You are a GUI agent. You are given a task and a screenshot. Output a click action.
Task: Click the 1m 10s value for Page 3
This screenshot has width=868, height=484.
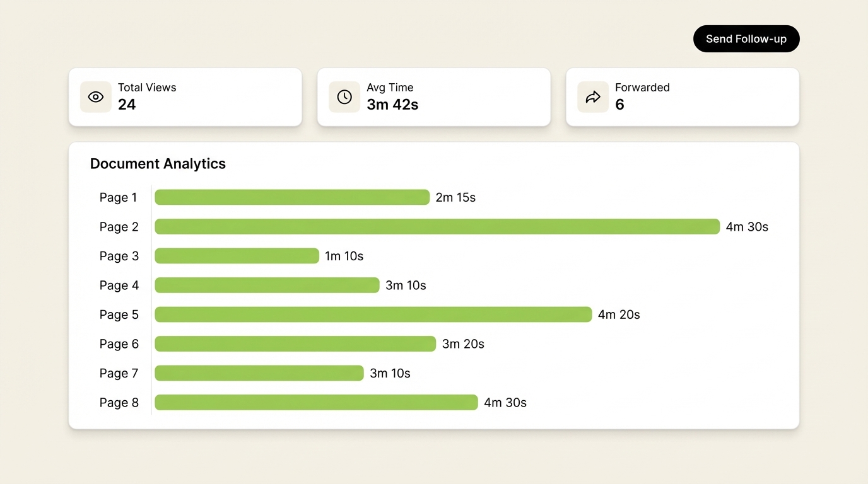click(x=344, y=256)
